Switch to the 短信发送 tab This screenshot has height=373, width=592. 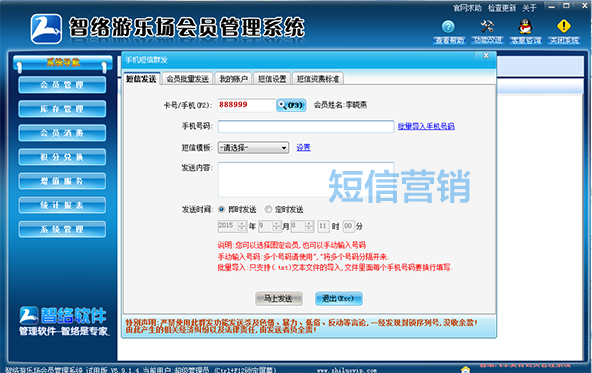tap(141, 79)
